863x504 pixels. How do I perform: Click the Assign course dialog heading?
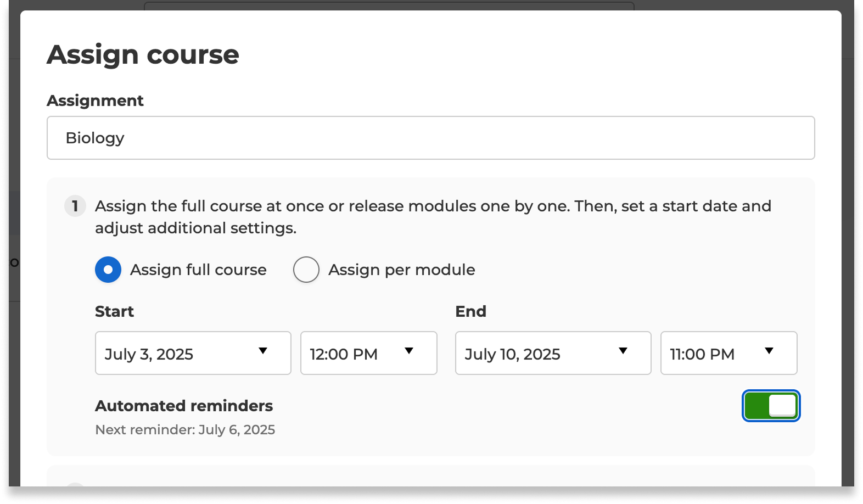(x=143, y=54)
